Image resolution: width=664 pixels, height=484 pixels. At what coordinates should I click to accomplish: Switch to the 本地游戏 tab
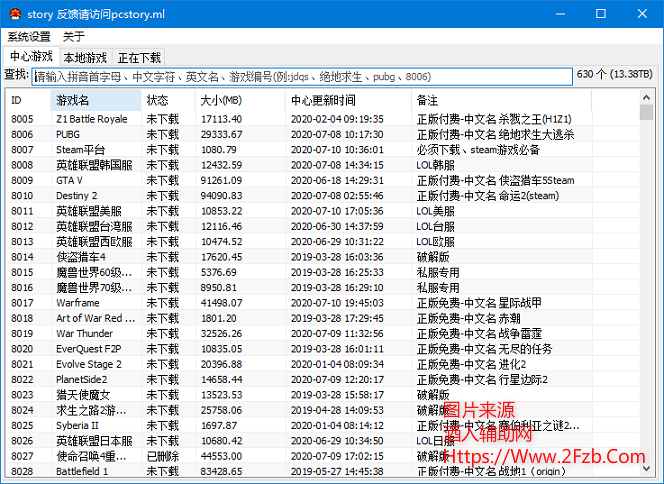(x=85, y=58)
